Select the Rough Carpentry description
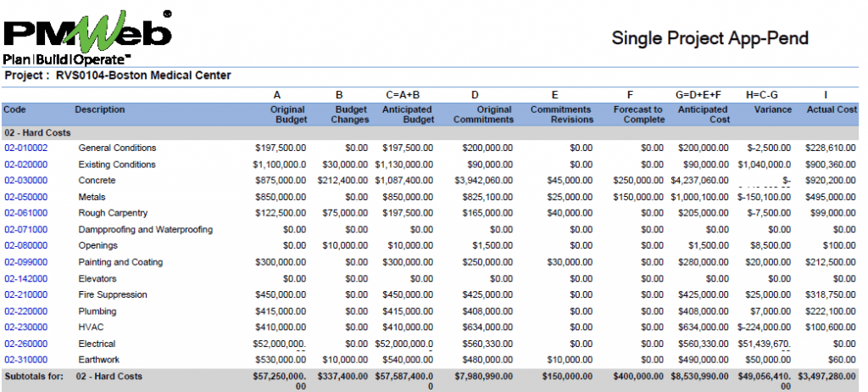The width and height of the screenshot is (868, 392). click(113, 214)
